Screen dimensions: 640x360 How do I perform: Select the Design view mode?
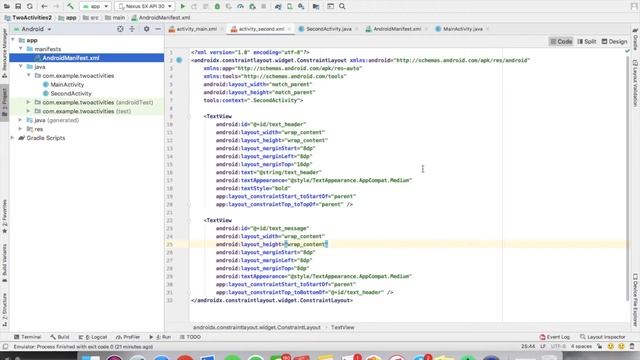click(x=614, y=41)
